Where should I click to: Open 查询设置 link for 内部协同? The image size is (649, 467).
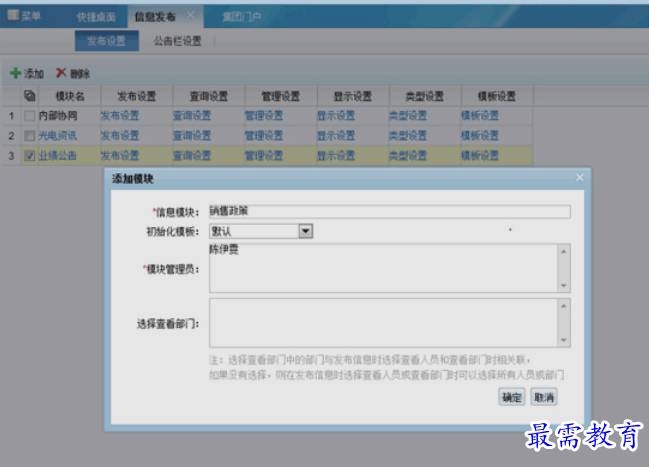[x=192, y=116]
